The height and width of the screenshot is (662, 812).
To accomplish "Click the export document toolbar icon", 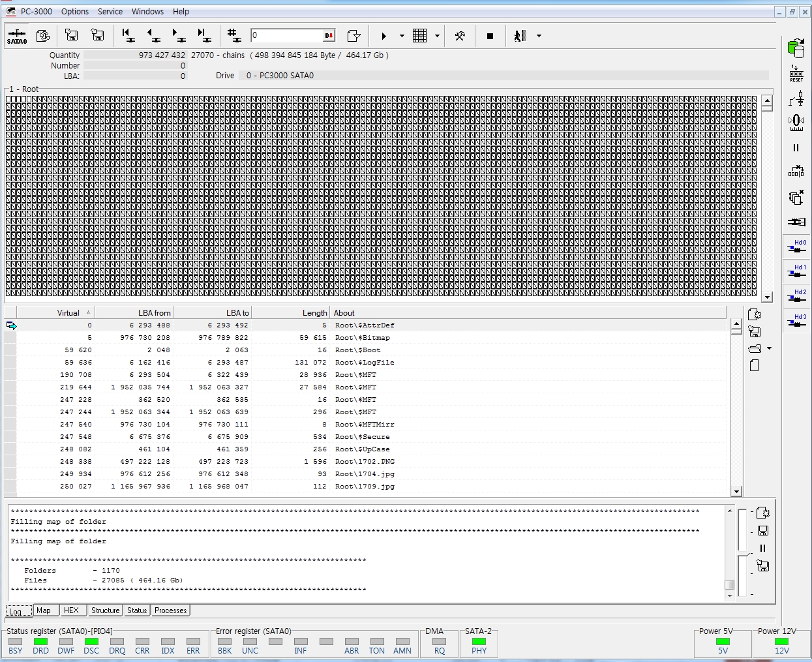I will (x=353, y=36).
